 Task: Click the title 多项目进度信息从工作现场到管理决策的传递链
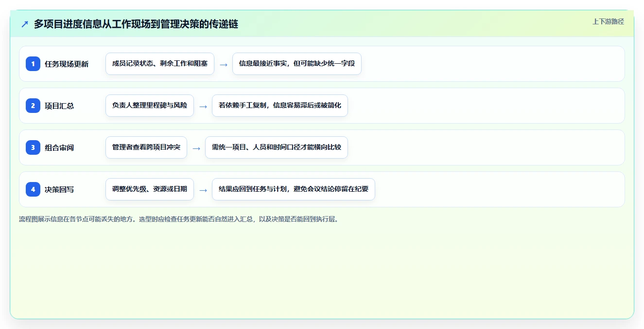point(136,24)
